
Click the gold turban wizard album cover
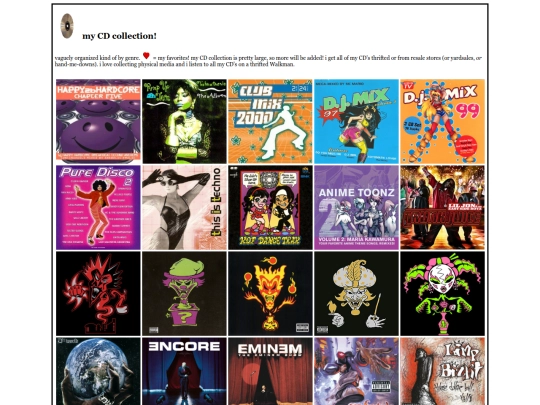pos(356,293)
